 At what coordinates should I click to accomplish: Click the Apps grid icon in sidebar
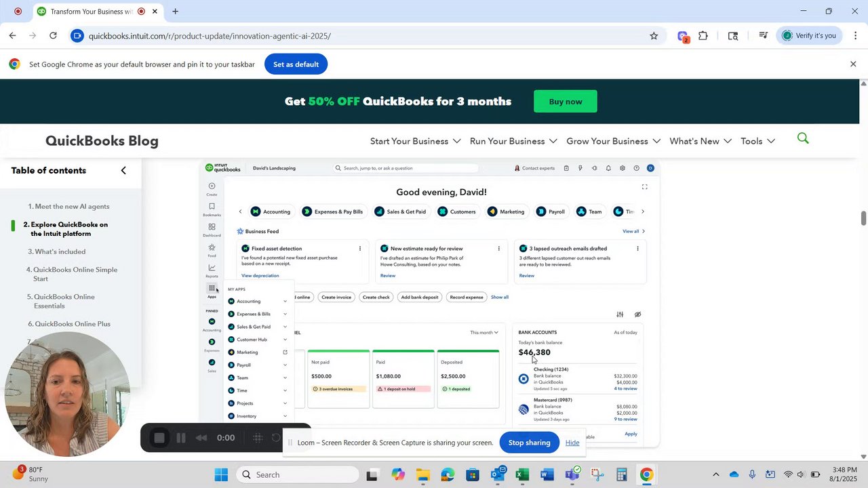[212, 288]
